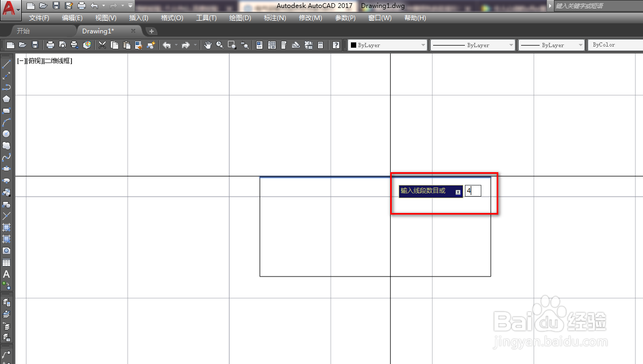The width and height of the screenshot is (643, 364).
Task: Add a new drawing tab with plus
Action: tap(152, 31)
